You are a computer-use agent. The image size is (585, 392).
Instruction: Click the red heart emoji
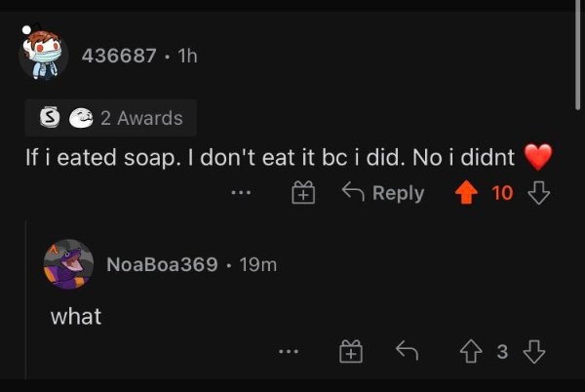(x=538, y=156)
